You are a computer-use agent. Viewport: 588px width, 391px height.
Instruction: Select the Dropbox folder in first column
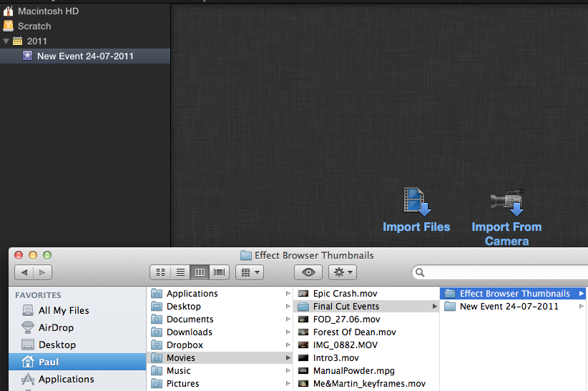(x=220, y=345)
